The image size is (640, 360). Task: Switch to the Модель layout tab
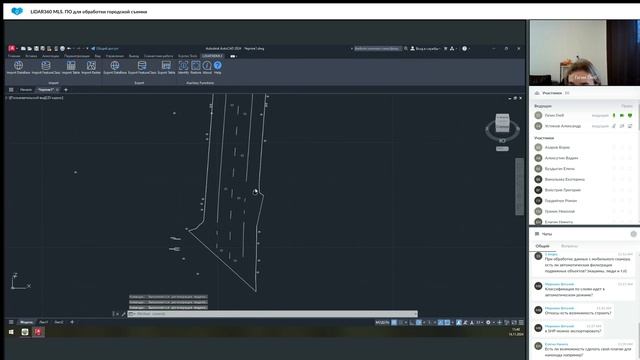click(26, 322)
